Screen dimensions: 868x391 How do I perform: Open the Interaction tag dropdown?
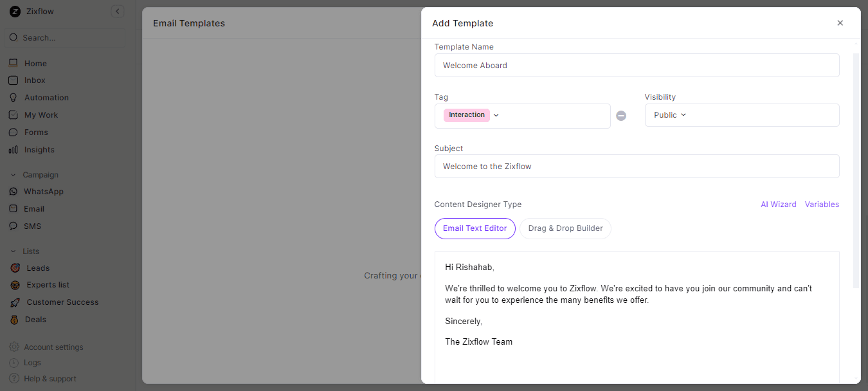pyautogui.click(x=496, y=116)
